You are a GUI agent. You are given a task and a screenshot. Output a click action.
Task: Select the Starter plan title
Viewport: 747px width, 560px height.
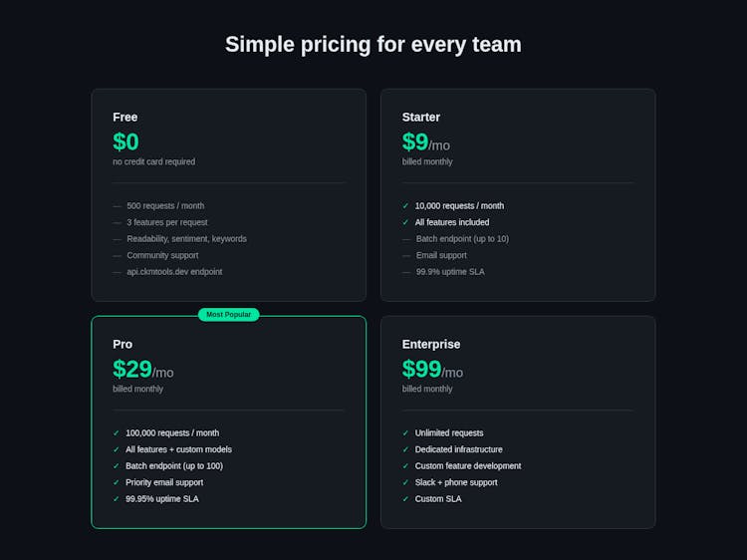click(421, 117)
